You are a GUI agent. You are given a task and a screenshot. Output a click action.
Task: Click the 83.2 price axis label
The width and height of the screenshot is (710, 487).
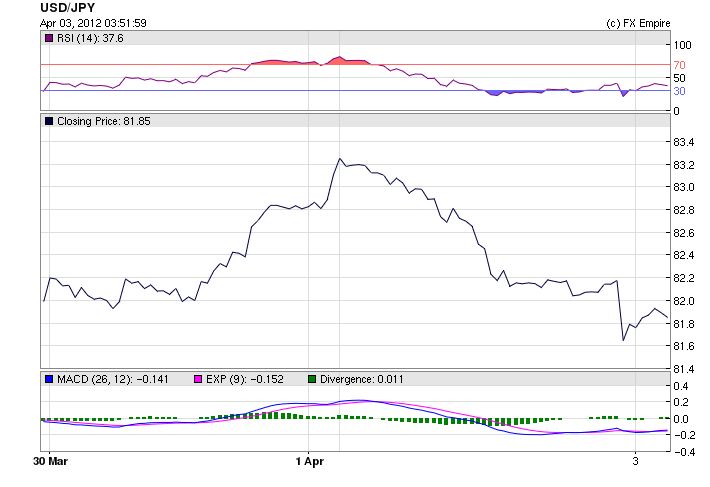pyautogui.click(x=684, y=165)
